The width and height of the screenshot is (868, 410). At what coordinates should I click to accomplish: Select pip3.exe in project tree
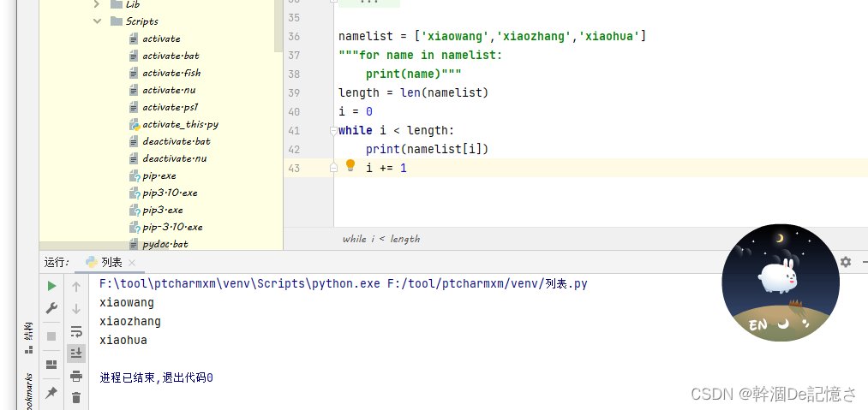pyautogui.click(x=163, y=211)
